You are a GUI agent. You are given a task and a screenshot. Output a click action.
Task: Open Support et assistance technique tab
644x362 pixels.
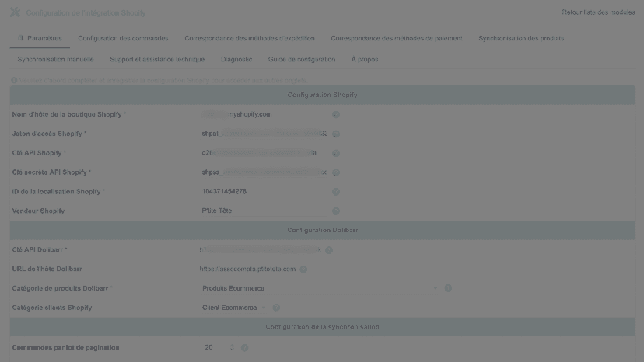[157, 60]
